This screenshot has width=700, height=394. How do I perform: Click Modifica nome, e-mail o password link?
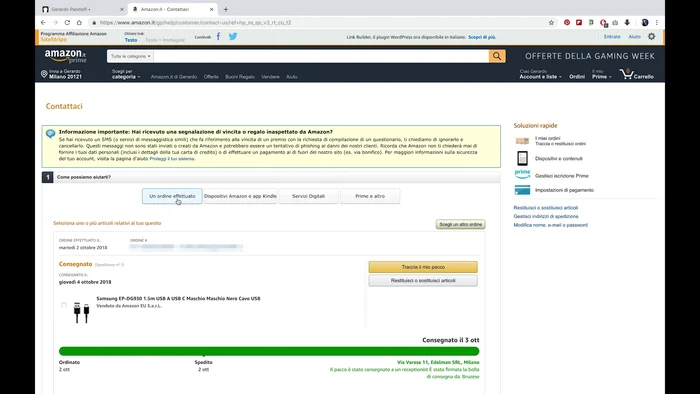coord(550,225)
